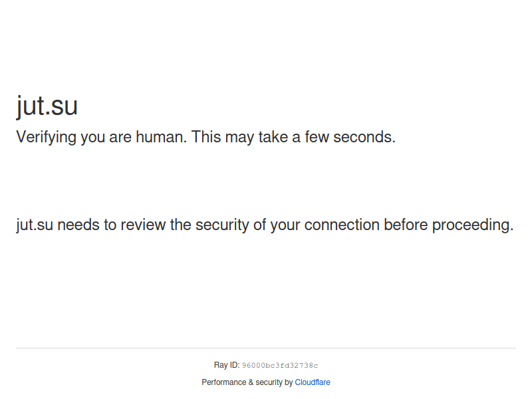Click the word "human." in verification text
532x399 pixels.
pos(162,137)
